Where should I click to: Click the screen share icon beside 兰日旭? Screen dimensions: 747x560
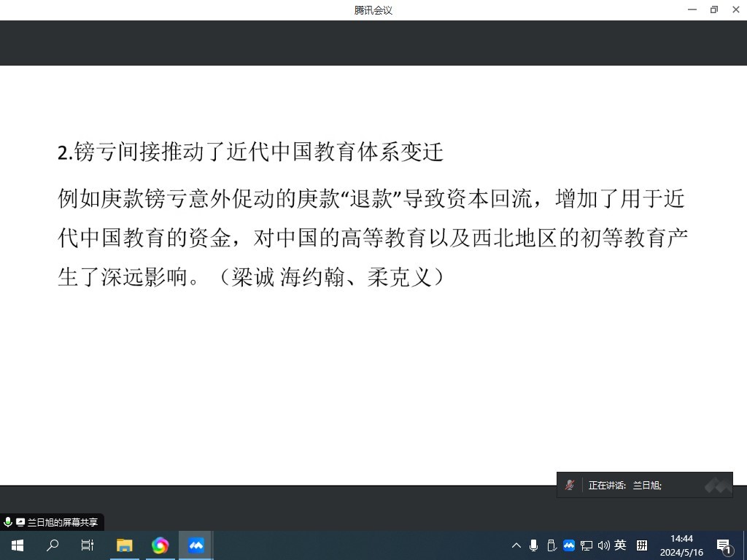pos(20,522)
